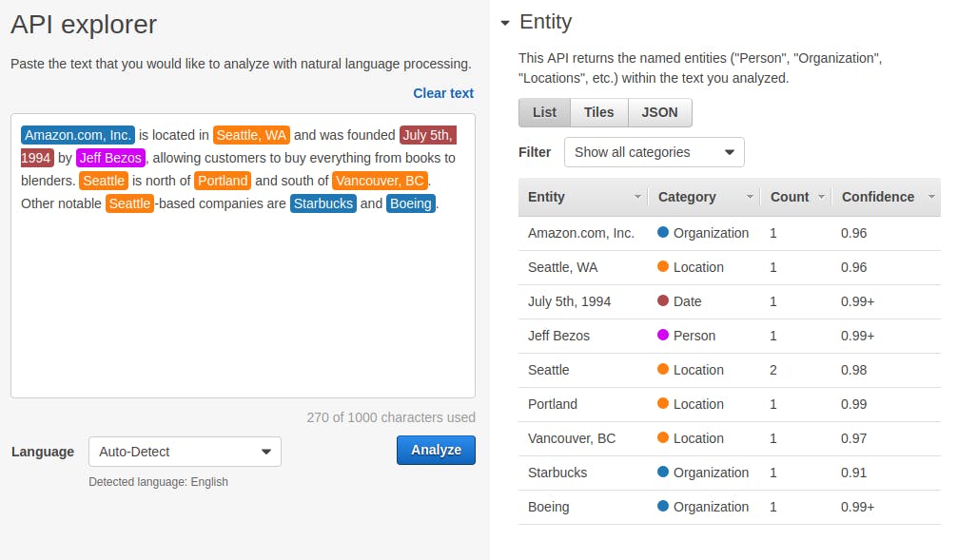Open the Show all categories filter dropdown
Image resolution: width=958 pixels, height=560 pixels.
(654, 152)
